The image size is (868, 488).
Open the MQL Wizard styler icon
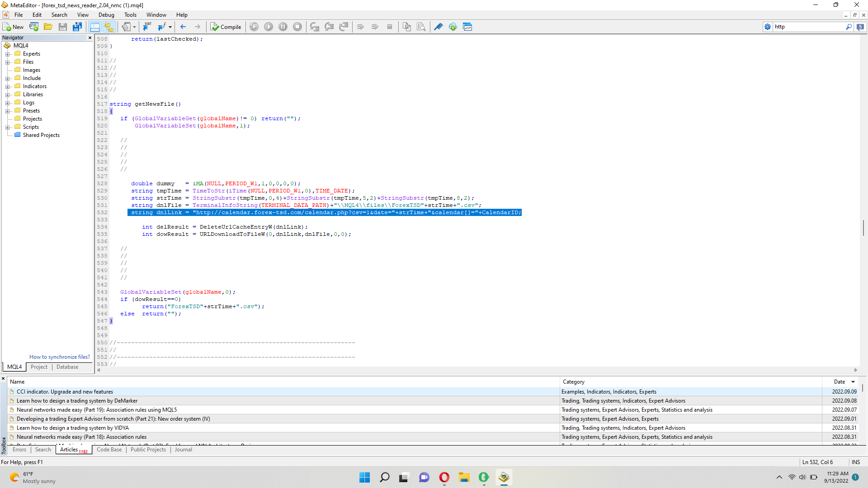click(438, 27)
